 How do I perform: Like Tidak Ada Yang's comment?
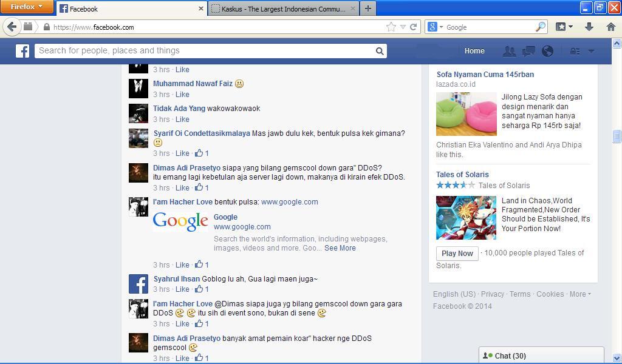tap(182, 120)
